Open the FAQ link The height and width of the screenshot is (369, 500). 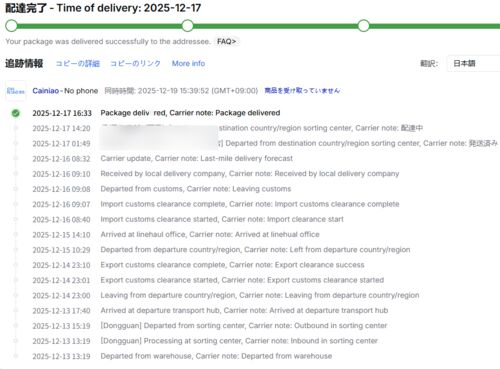click(226, 41)
